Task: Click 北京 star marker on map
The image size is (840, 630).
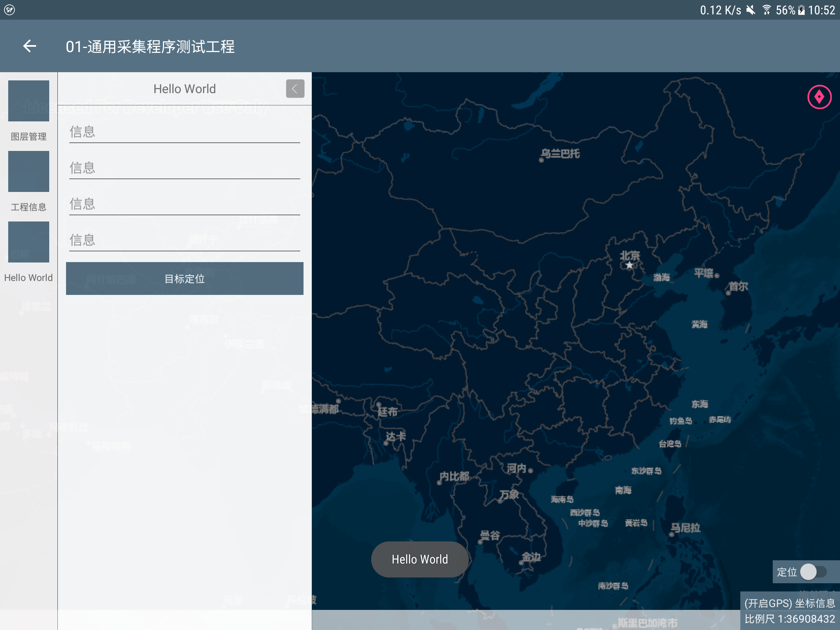Action: click(629, 265)
